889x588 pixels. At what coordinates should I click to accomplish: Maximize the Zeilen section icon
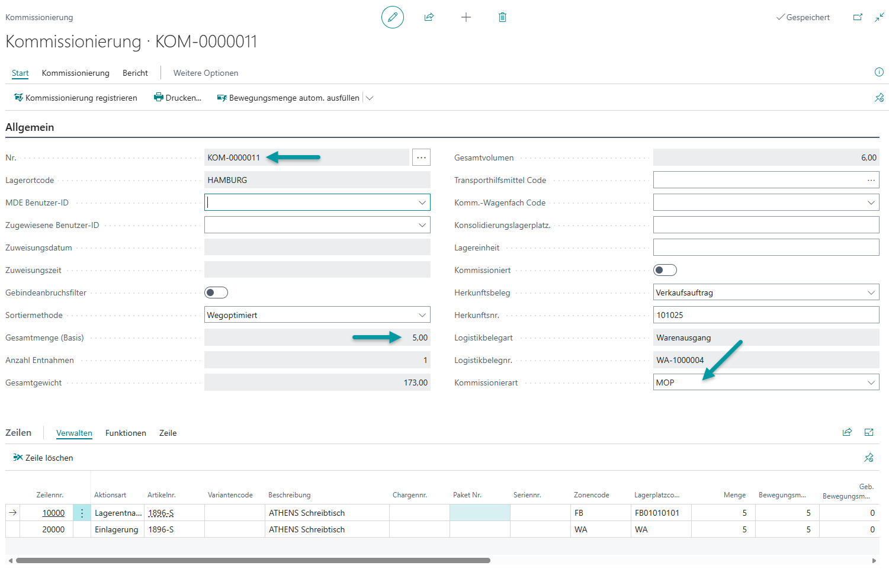[x=869, y=432]
